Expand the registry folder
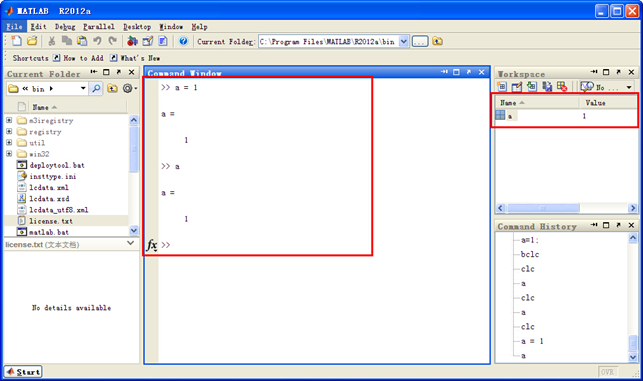 pyautogui.click(x=9, y=131)
